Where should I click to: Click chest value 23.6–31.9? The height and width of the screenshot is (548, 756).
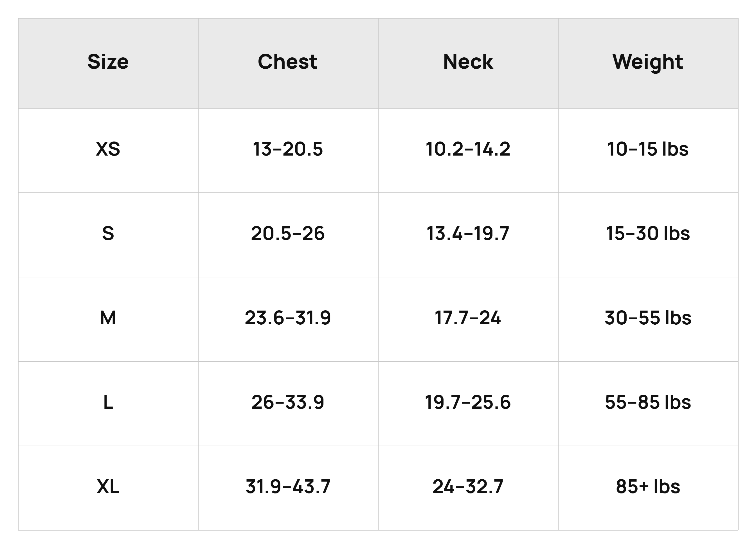[288, 318]
